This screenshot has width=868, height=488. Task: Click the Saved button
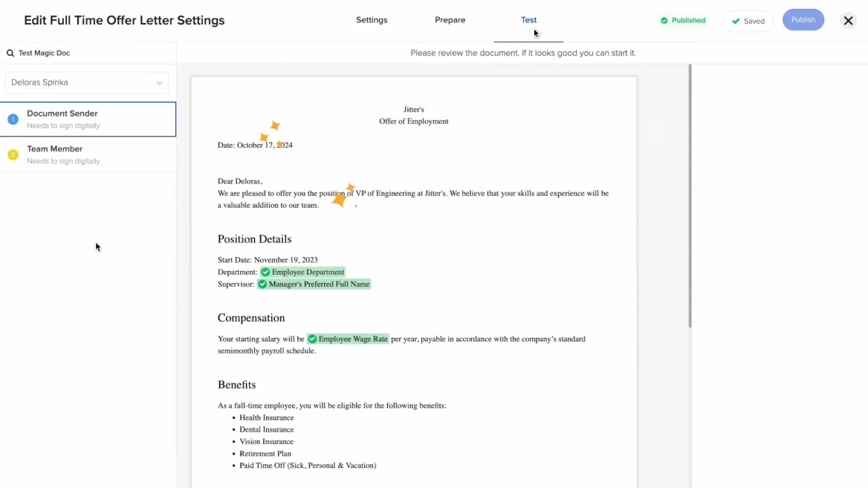click(748, 21)
